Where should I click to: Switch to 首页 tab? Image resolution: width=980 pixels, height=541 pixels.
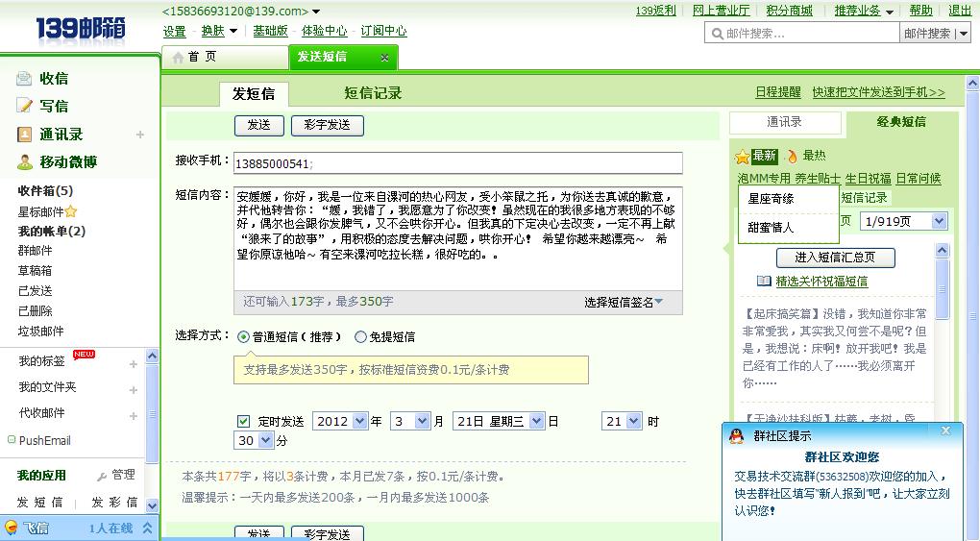225,57
